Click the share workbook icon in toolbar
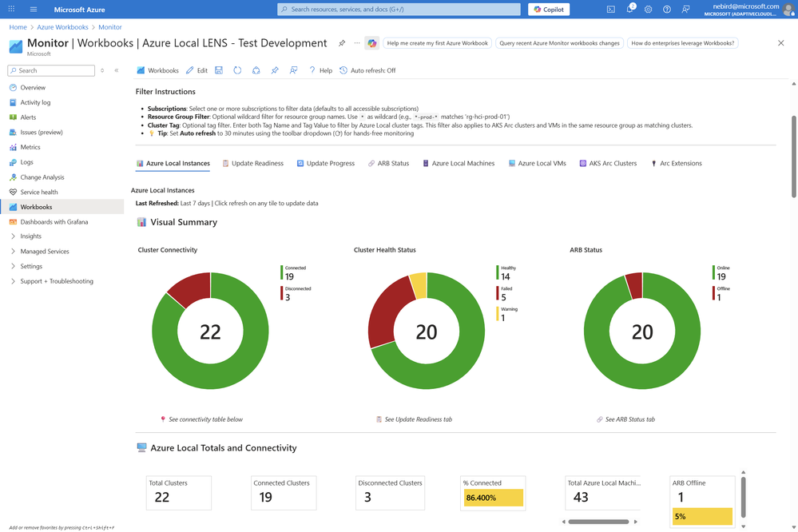Viewport: 798px width, 532px height. 256,71
